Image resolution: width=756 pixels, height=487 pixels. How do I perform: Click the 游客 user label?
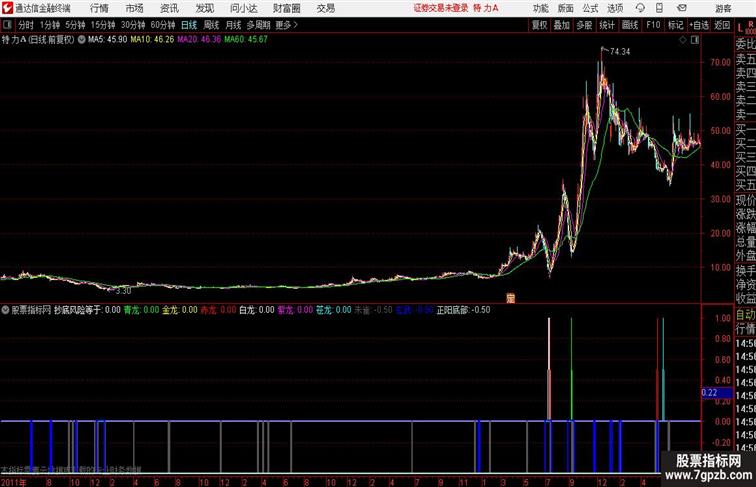click(x=723, y=8)
